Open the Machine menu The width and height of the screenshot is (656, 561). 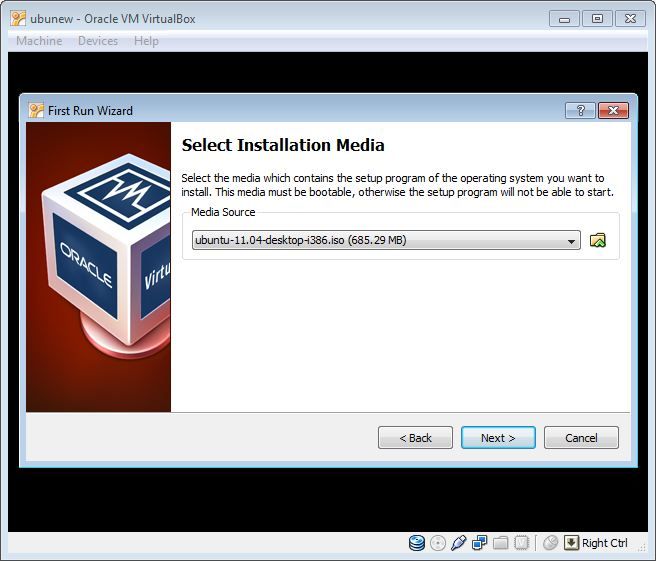(x=39, y=41)
